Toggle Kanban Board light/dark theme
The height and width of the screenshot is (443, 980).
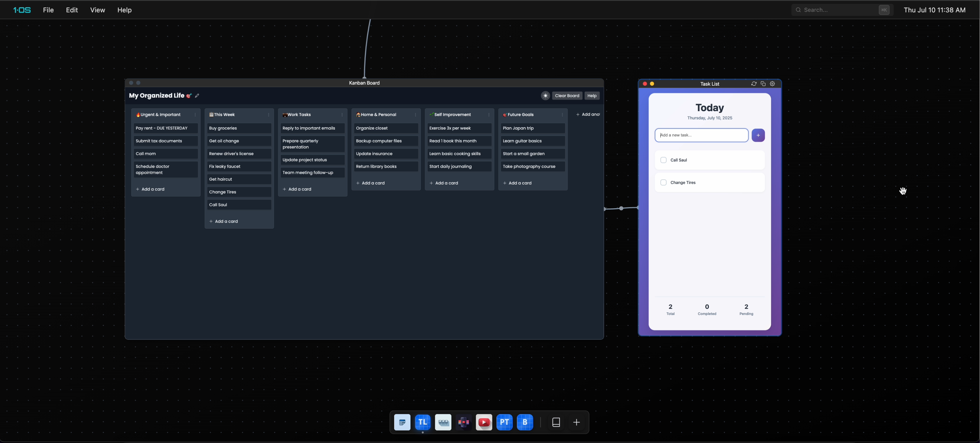(x=545, y=96)
